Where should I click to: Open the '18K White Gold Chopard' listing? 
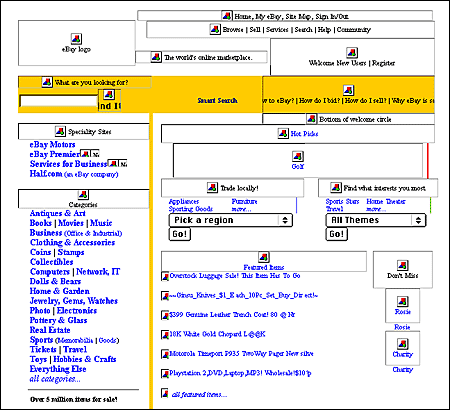(217, 334)
